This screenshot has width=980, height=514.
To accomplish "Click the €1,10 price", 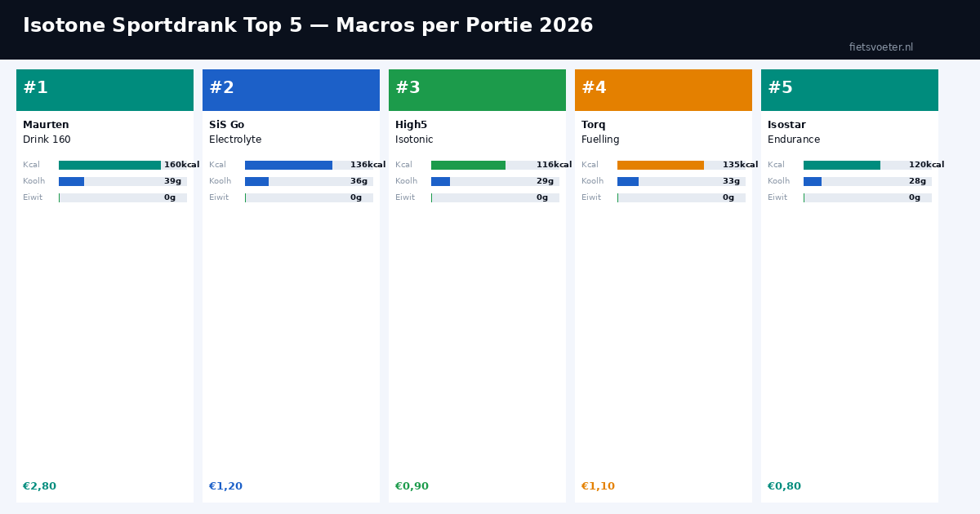I will (x=598, y=486).
